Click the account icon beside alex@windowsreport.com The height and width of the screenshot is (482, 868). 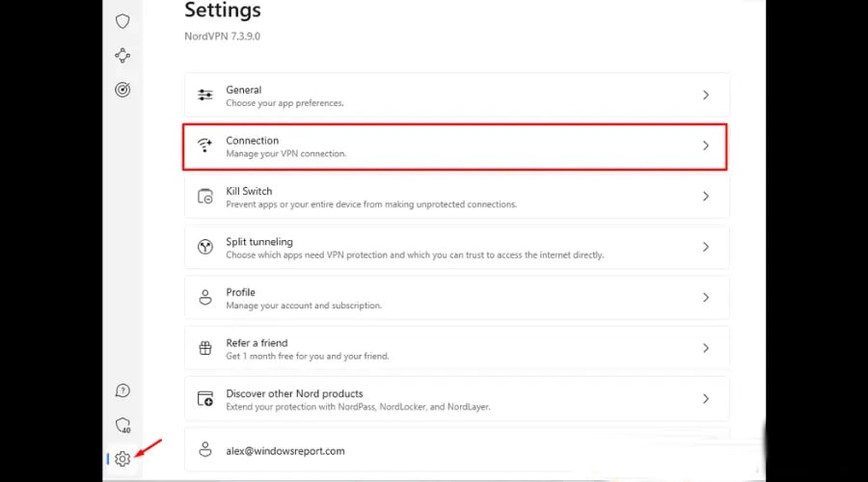204,449
